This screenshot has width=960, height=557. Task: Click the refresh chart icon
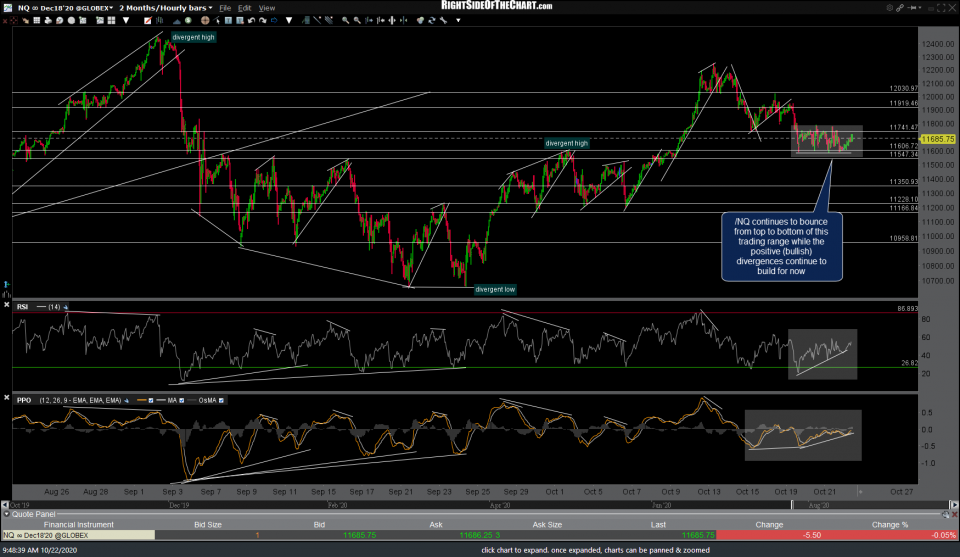click(x=432, y=20)
